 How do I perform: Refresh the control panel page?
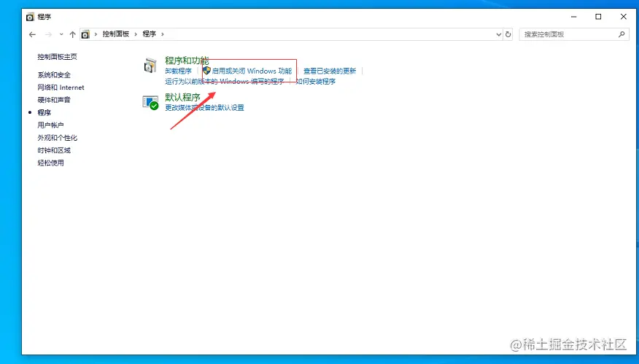coord(508,34)
